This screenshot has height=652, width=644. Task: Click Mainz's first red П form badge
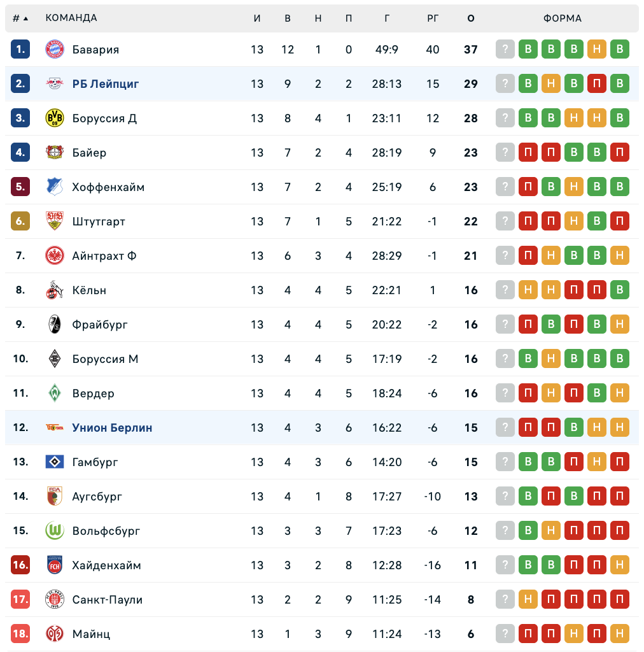[528, 634]
